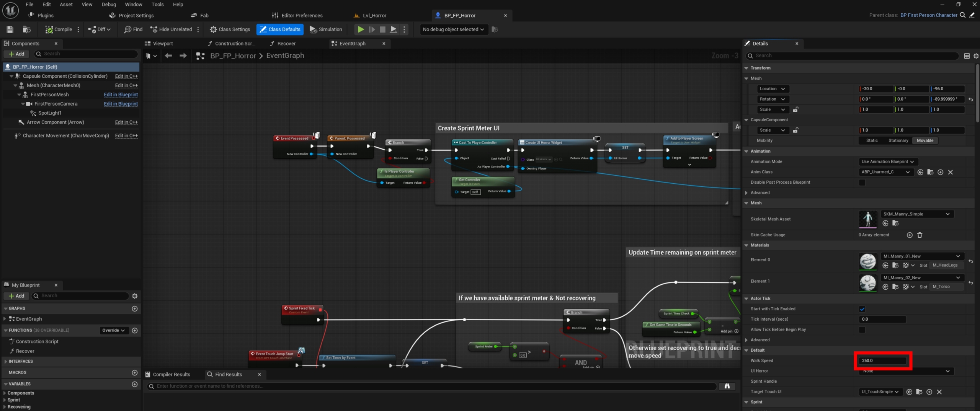This screenshot has width=980, height=411.
Task: Open the Recover function tab
Action: (286, 44)
